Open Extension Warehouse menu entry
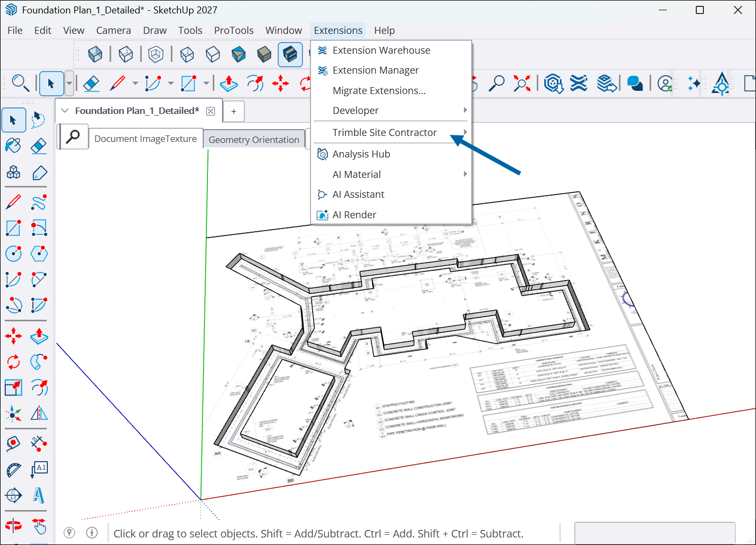The image size is (756, 545). pyautogui.click(x=391, y=50)
